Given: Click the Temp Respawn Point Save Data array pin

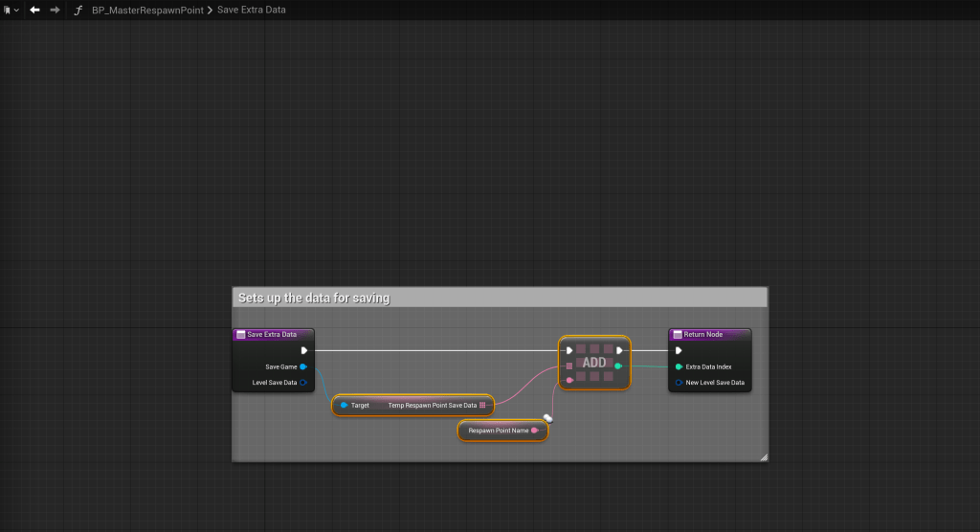Looking at the screenshot, I should pos(482,406).
